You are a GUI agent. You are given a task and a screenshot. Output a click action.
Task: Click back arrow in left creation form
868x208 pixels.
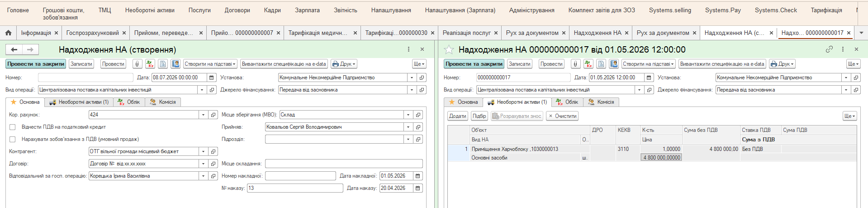pos(14,49)
